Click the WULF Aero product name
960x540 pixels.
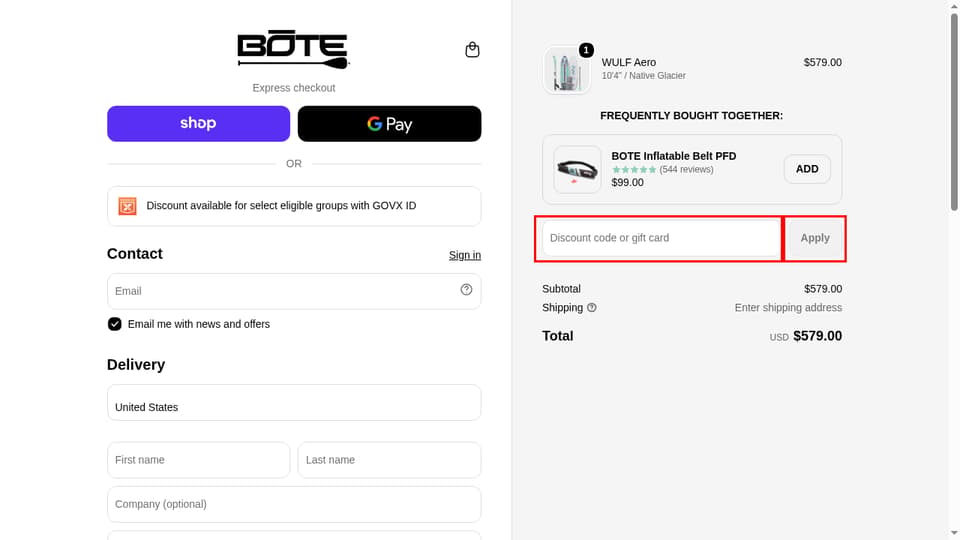pyautogui.click(x=629, y=62)
